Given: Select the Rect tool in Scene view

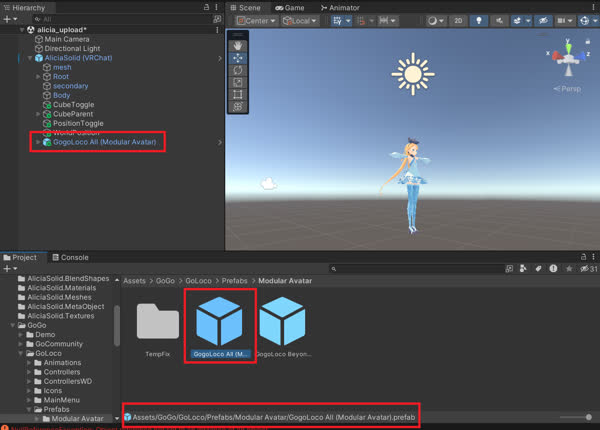Looking at the screenshot, I should pyautogui.click(x=238, y=94).
